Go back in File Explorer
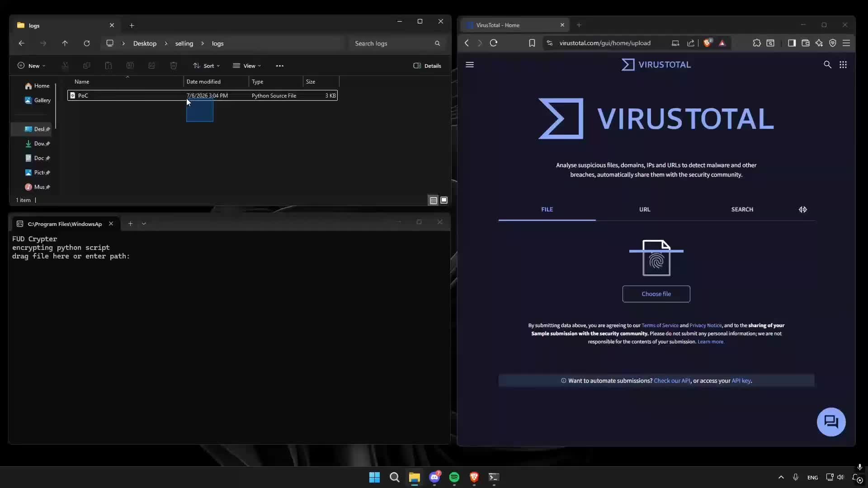Viewport: 868px width, 488px height. (x=21, y=43)
